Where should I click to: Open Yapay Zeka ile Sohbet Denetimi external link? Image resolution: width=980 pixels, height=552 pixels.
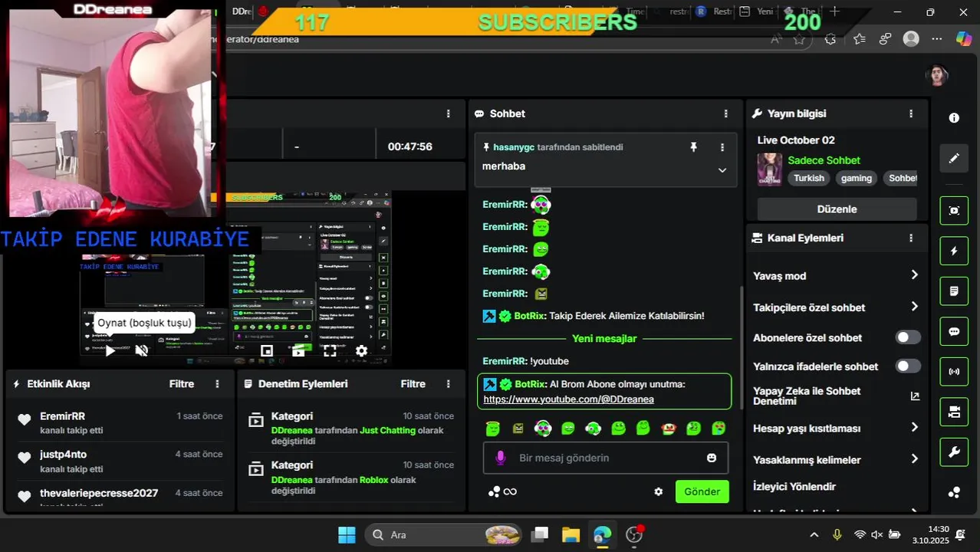pyautogui.click(x=914, y=396)
